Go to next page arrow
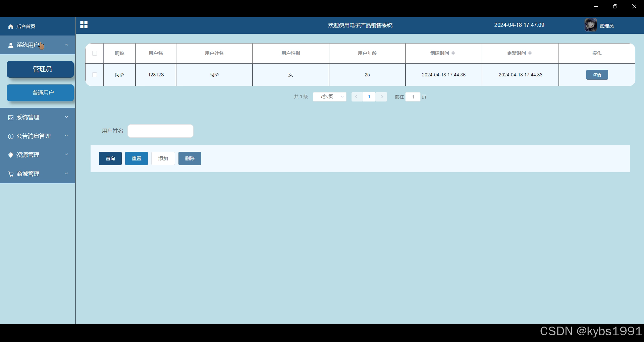Image resolution: width=644 pixels, height=342 pixels. click(x=382, y=97)
